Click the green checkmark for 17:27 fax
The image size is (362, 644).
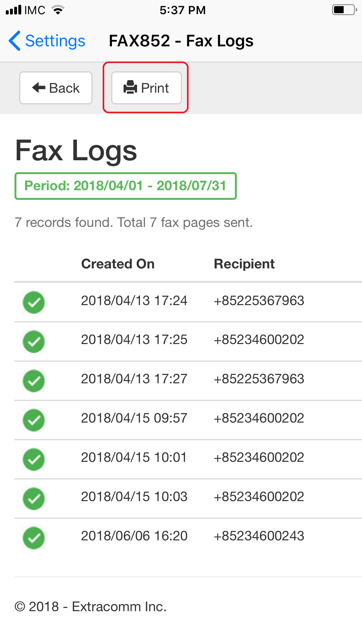pos(34,381)
